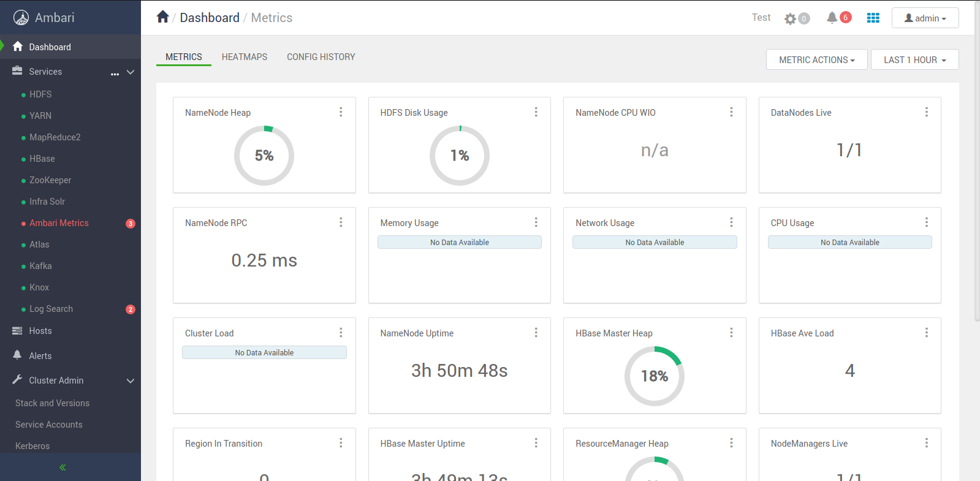Open LAST 1 HOUR time range dropdown
980x481 pixels.
click(x=914, y=59)
